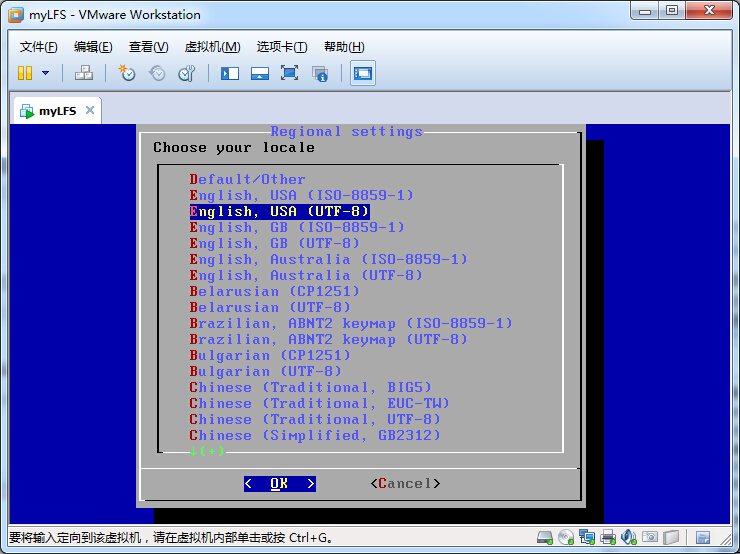740x554 pixels.
Task: Click the message log status icon
Action: (x=703, y=537)
